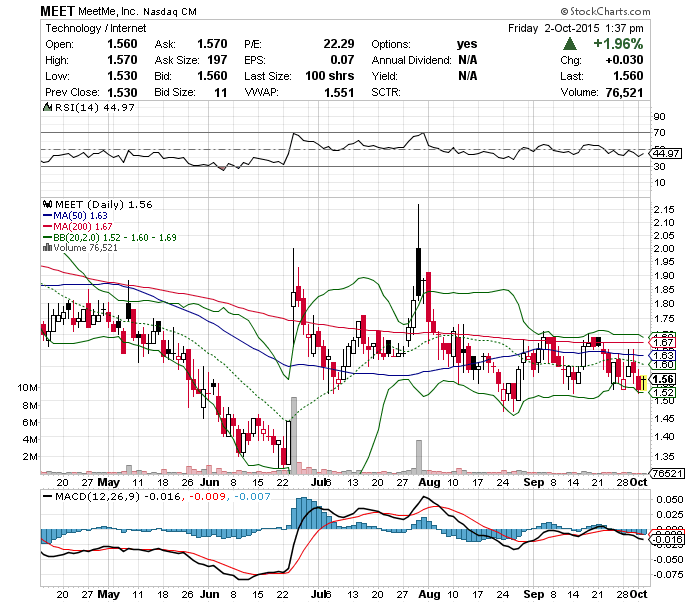The height and width of the screenshot is (603, 700).
Task: Click the MA(200) 1.67 legend text
Action: pos(83,227)
